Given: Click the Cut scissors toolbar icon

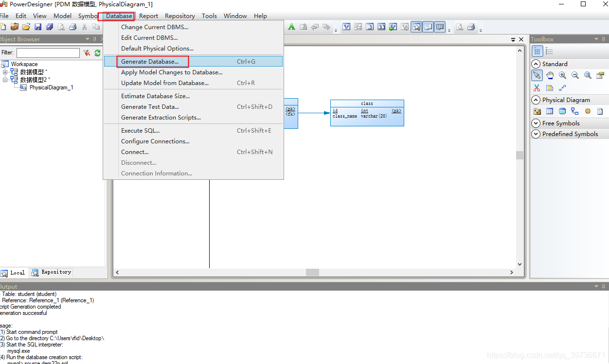Looking at the screenshot, I should coord(84,27).
